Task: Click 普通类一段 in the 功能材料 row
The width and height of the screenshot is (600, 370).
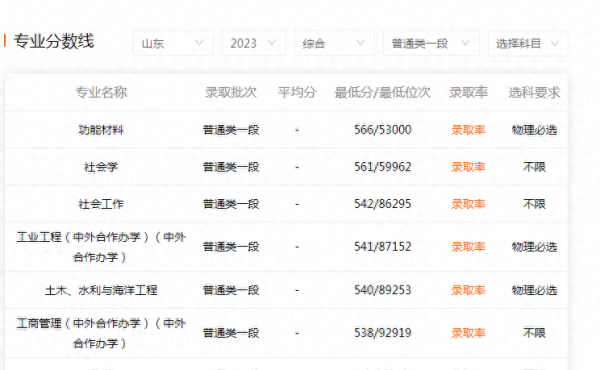Action: tap(231, 130)
